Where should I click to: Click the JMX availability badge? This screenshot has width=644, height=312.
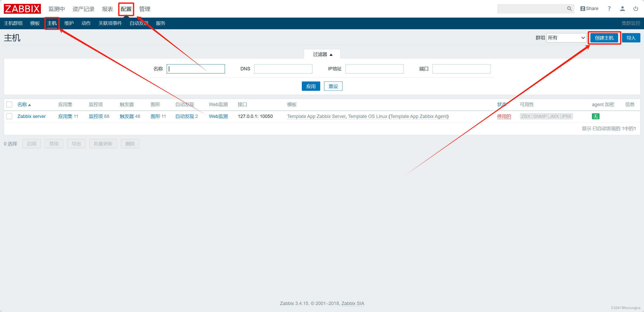554,116
